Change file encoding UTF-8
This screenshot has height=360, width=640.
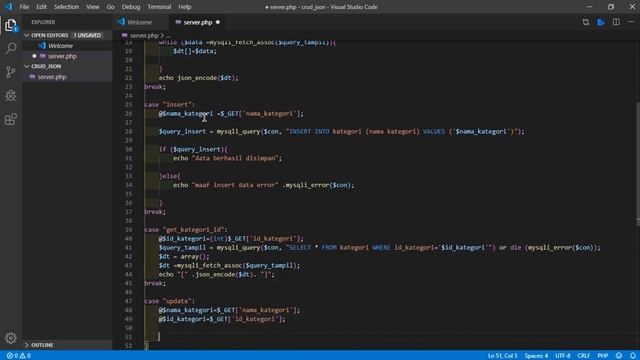click(562, 356)
